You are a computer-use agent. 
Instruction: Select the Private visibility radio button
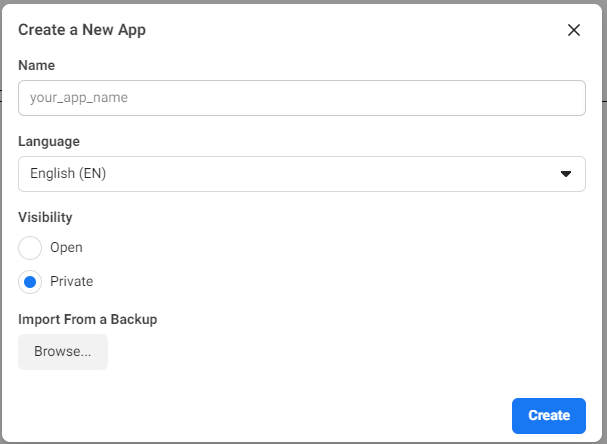(30, 282)
